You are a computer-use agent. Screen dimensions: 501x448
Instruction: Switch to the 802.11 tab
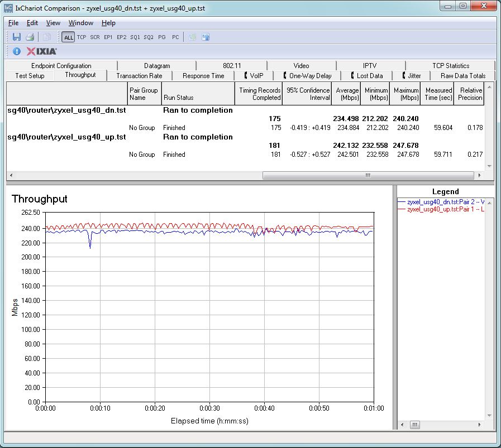[x=232, y=66]
